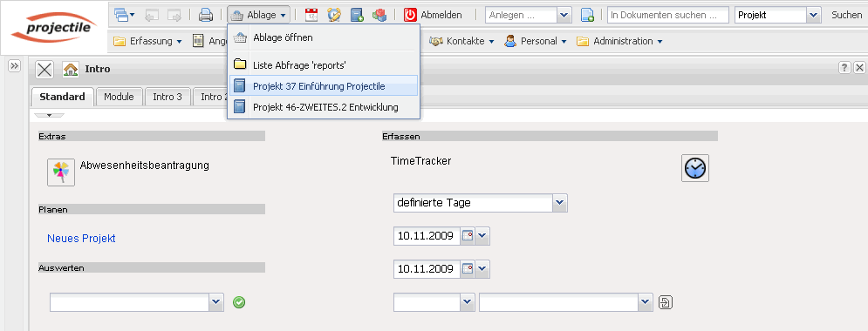Screen dimensions: 868x331
Task: Click second date field 10.11.2009
Action: coord(427,269)
